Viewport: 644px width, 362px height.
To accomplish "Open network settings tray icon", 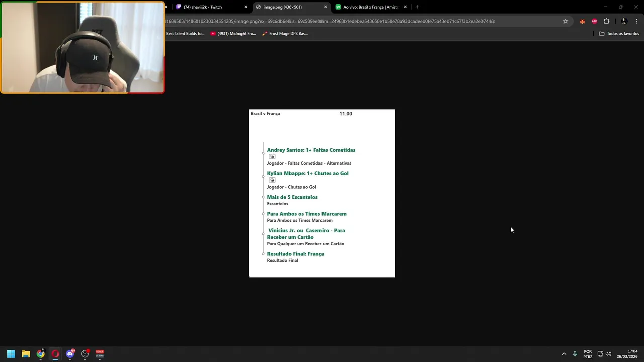I will [600, 354].
